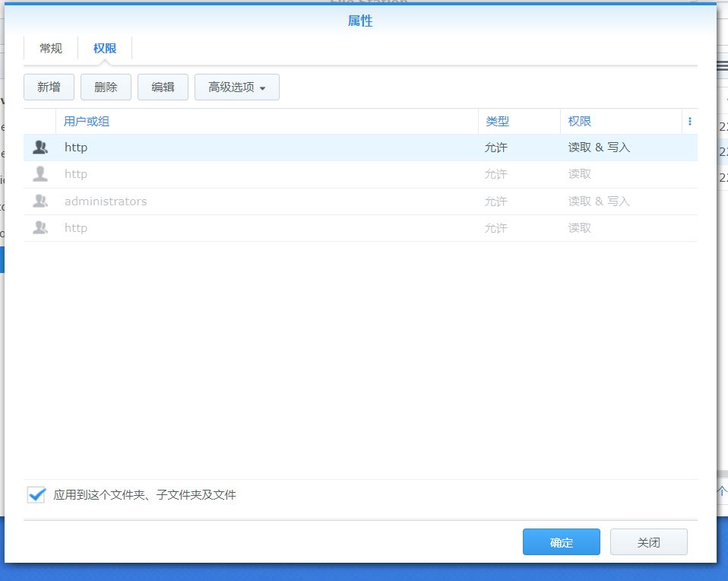This screenshot has height=581, width=728.
Task: Switch to the 常规 tab
Action: 49,48
